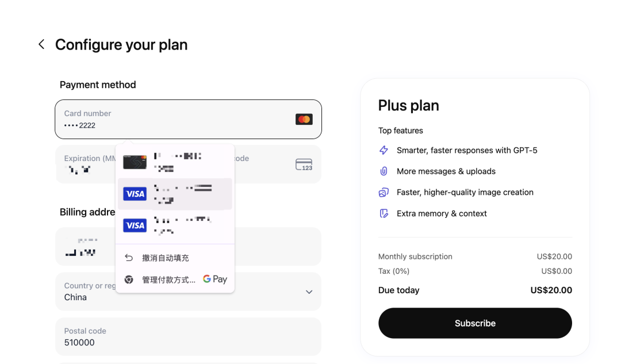
Task: Click the Google Pay logo in popup
Action: click(x=215, y=279)
